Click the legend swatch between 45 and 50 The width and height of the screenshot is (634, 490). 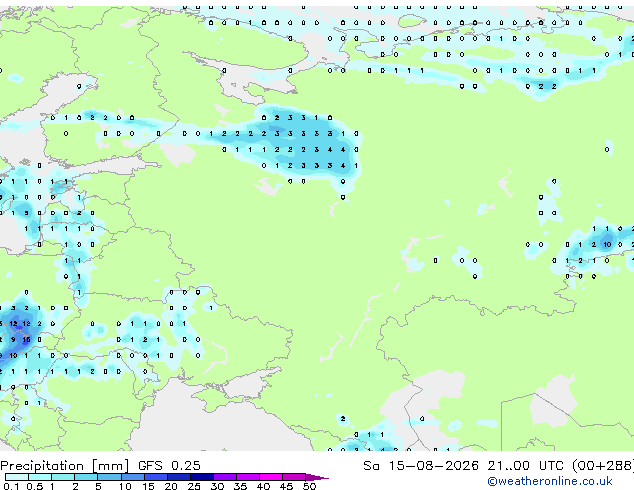point(294,477)
